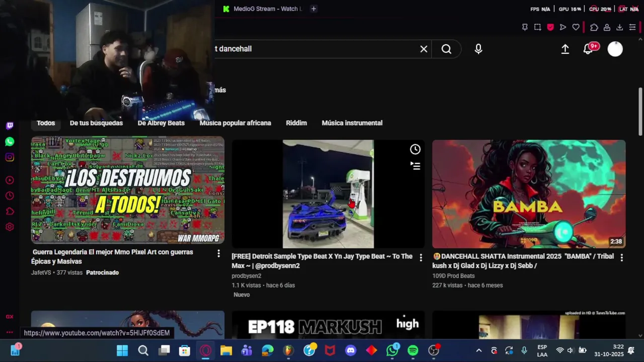Select the Música instrumental filter chip
Image resolution: width=644 pixels, height=362 pixels.
(x=352, y=123)
